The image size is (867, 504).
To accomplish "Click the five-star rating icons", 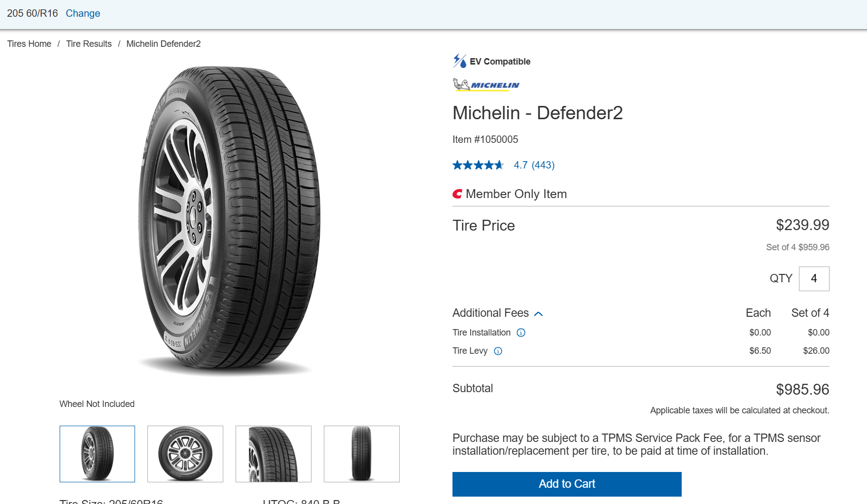I will 478,165.
